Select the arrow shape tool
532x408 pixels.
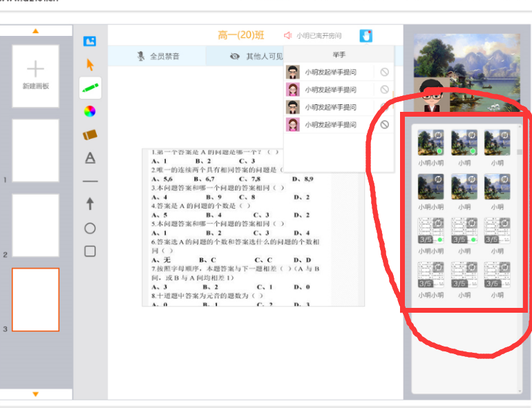coord(90,204)
